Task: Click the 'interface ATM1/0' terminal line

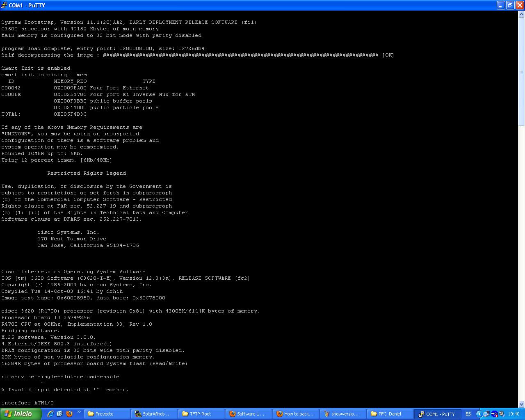Action: [x=27, y=403]
